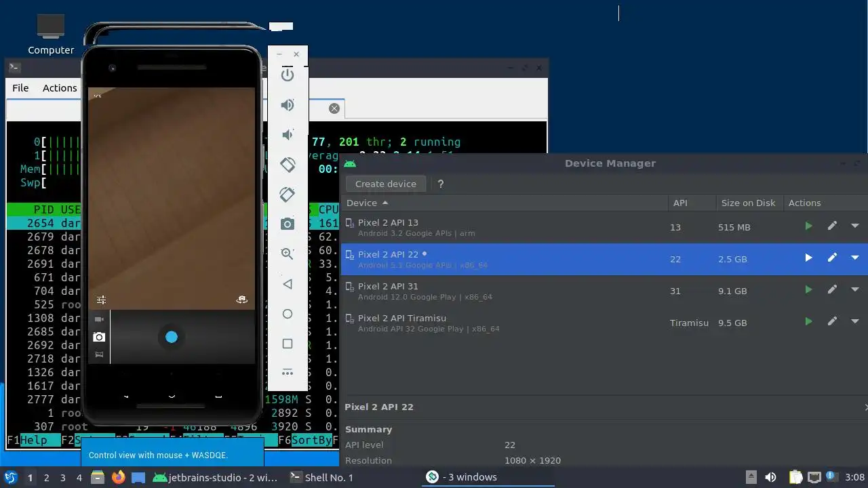Viewport: 868px width, 488px height.
Task: Edit Pixel 2 API 13 with pencil icon
Action: coord(832,226)
